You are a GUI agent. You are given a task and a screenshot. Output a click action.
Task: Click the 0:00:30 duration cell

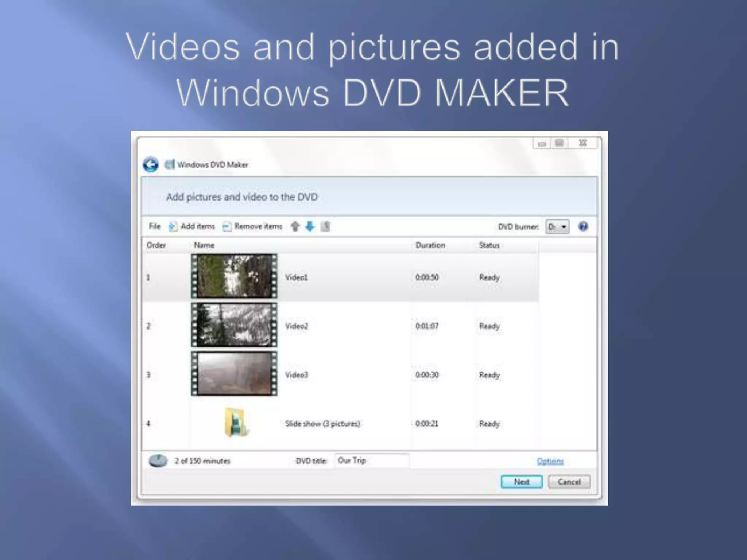pyautogui.click(x=427, y=375)
